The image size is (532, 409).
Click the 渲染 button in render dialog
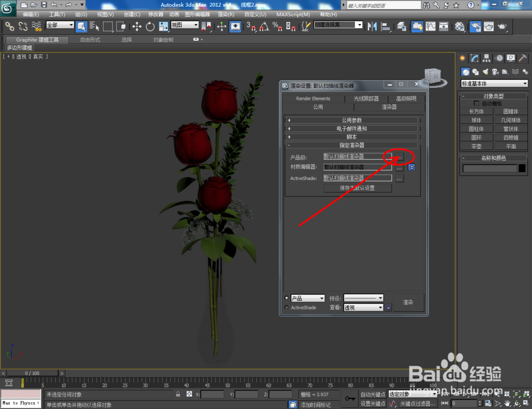(x=408, y=302)
